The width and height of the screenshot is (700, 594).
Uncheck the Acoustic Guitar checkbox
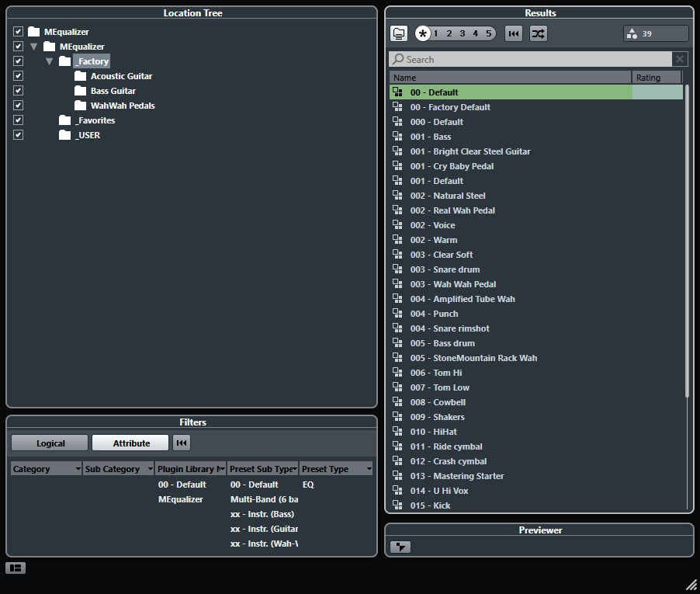pyautogui.click(x=18, y=76)
